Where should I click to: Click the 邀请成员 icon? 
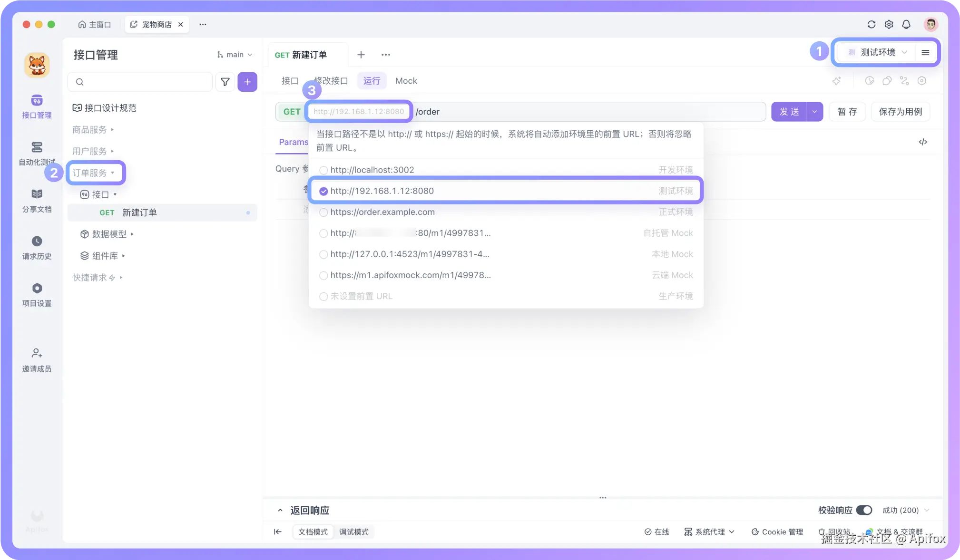[37, 353]
